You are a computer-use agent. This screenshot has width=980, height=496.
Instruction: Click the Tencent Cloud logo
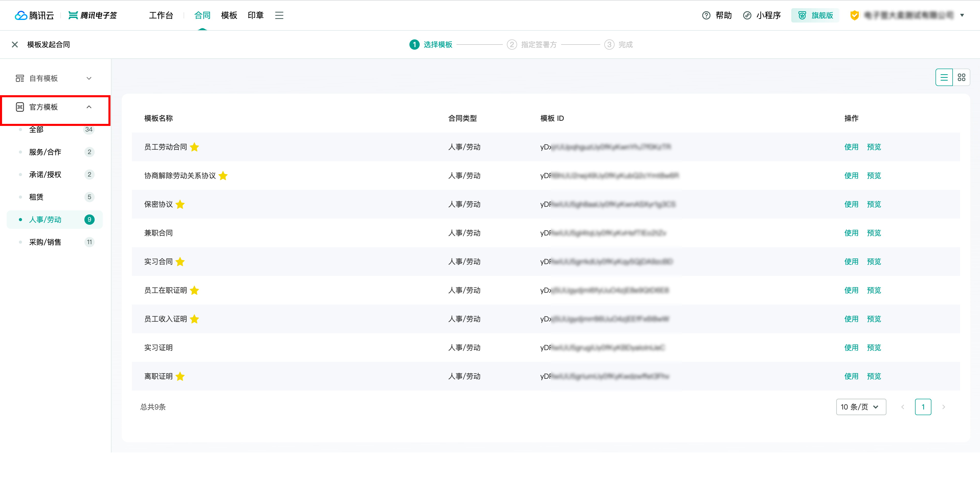click(34, 15)
